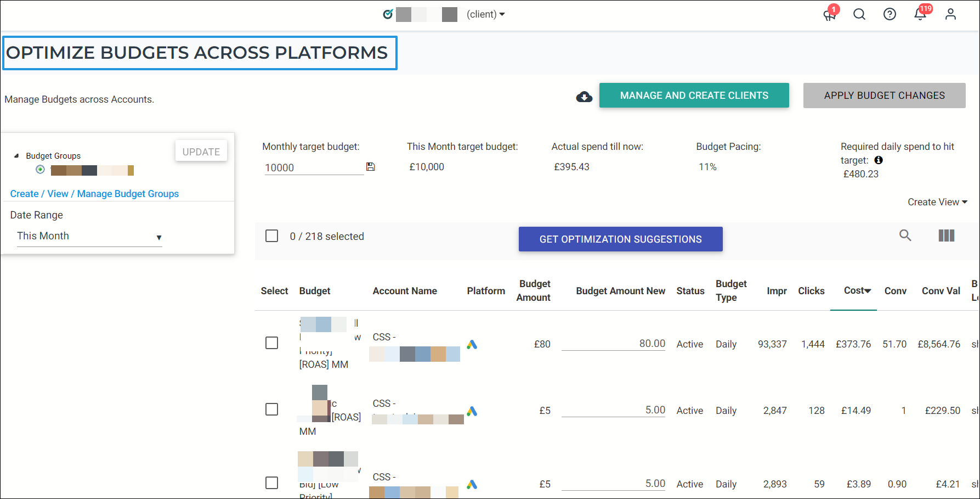Click Google Ads icon in £3.89 row
Image resolution: width=980 pixels, height=499 pixels.
[x=472, y=485]
